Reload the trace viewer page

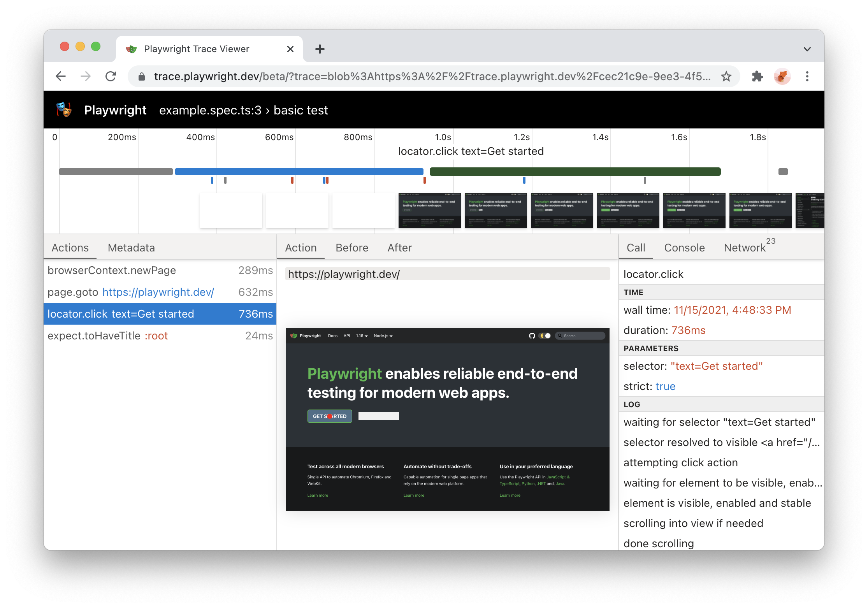111,76
